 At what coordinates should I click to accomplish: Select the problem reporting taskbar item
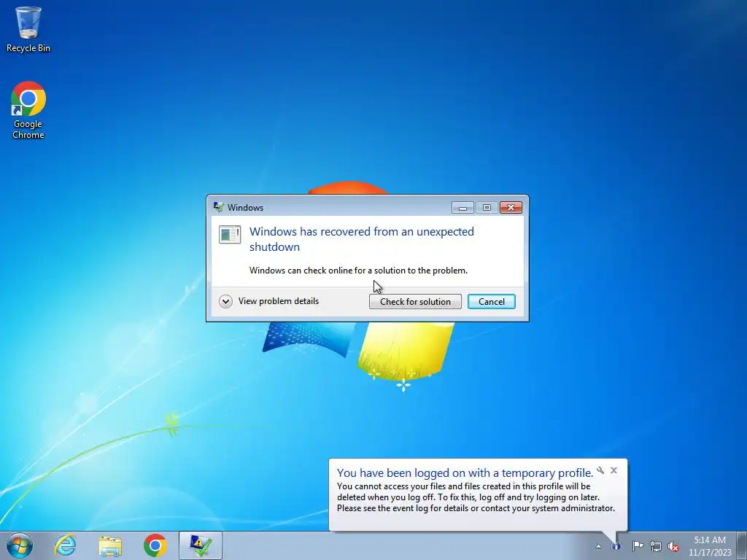(201, 545)
